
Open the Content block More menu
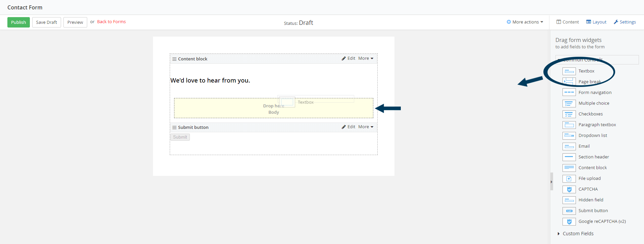click(x=366, y=58)
